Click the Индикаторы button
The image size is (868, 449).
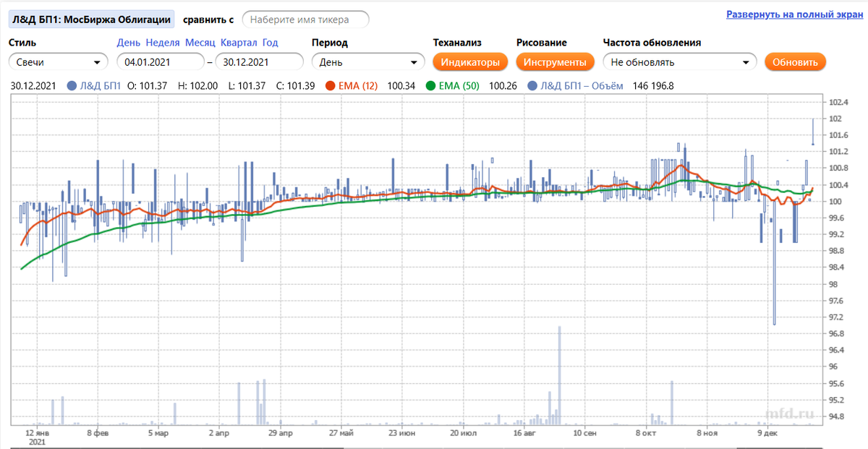pos(470,62)
